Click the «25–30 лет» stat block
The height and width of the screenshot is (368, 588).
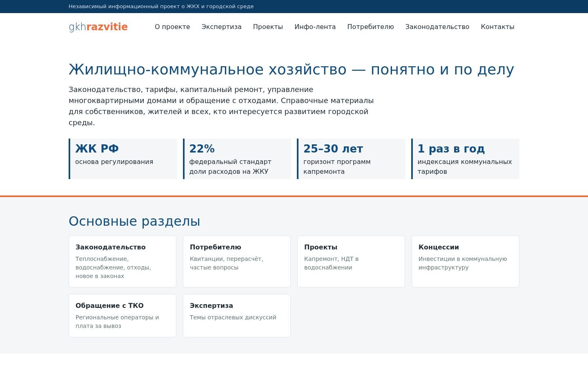coord(351,159)
